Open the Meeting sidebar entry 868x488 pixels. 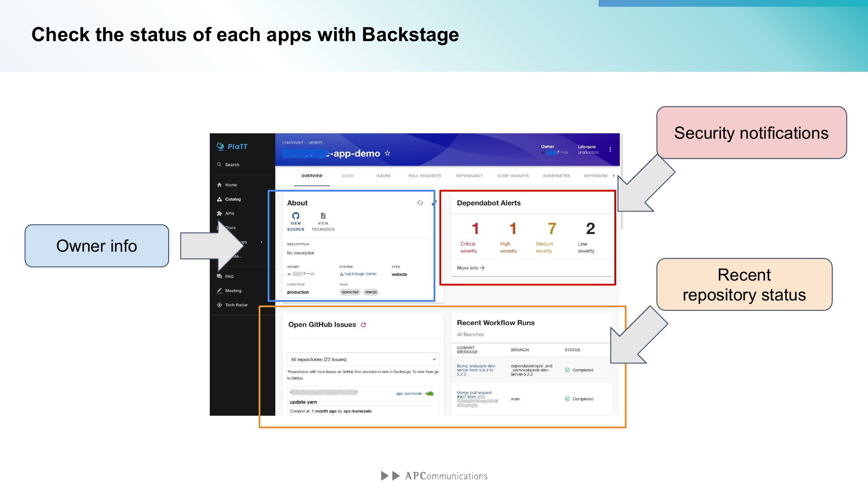click(x=229, y=291)
